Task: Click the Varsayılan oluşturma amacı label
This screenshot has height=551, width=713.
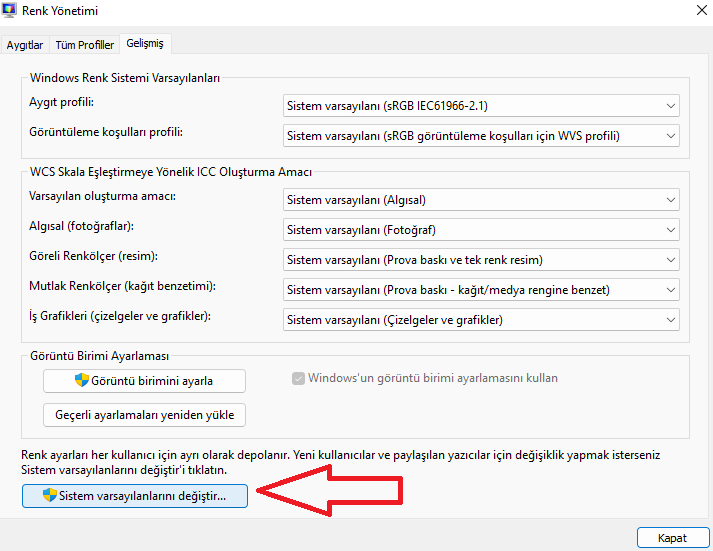Action: click(102, 196)
